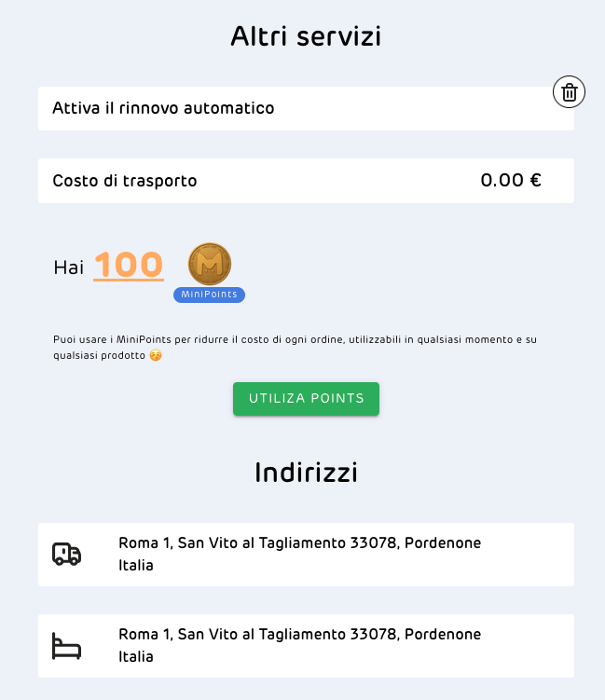
Task: Click the trash can delete icon
Action: [x=570, y=92]
